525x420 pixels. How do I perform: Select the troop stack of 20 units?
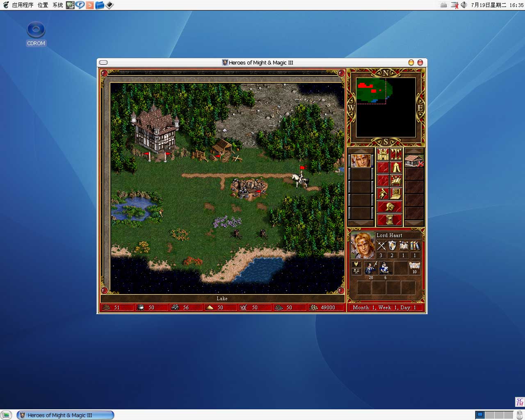(x=371, y=268)
